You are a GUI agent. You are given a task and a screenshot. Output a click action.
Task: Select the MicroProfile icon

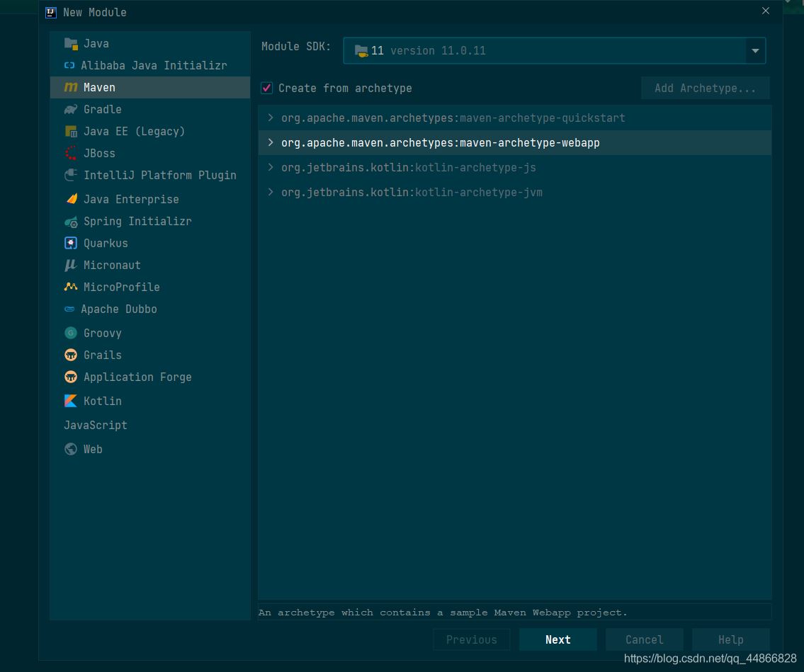[x=71, y=287]
